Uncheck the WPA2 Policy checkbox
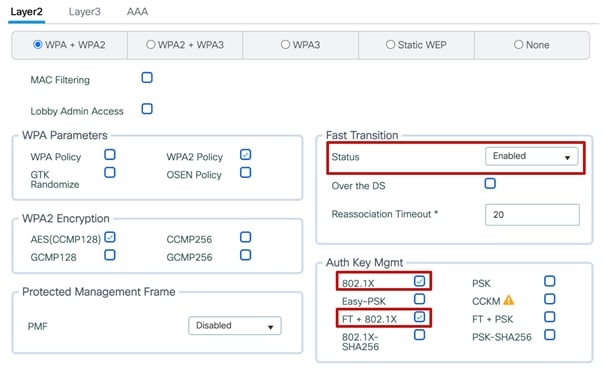Screen dimensions: 603x371 245,155
